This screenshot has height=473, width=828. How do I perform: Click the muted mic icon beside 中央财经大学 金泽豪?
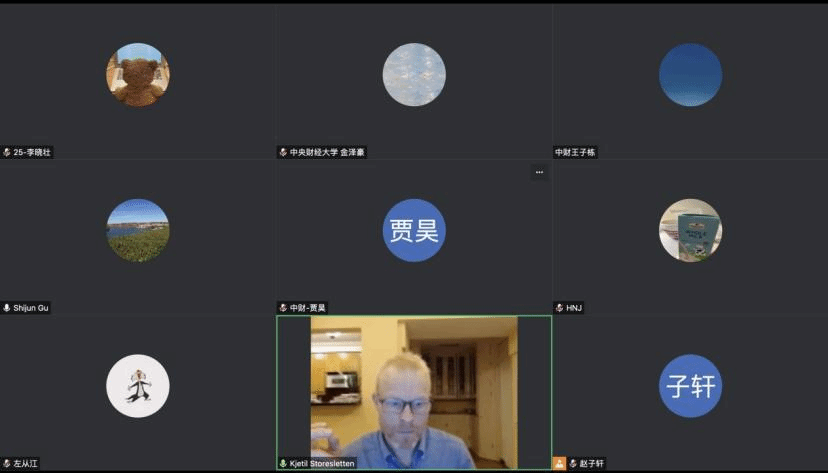283,152
